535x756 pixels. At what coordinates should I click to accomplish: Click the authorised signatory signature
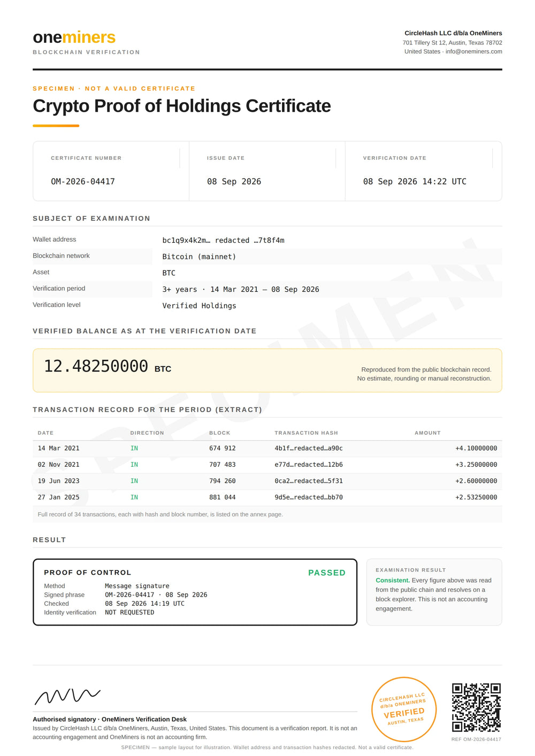67,696
